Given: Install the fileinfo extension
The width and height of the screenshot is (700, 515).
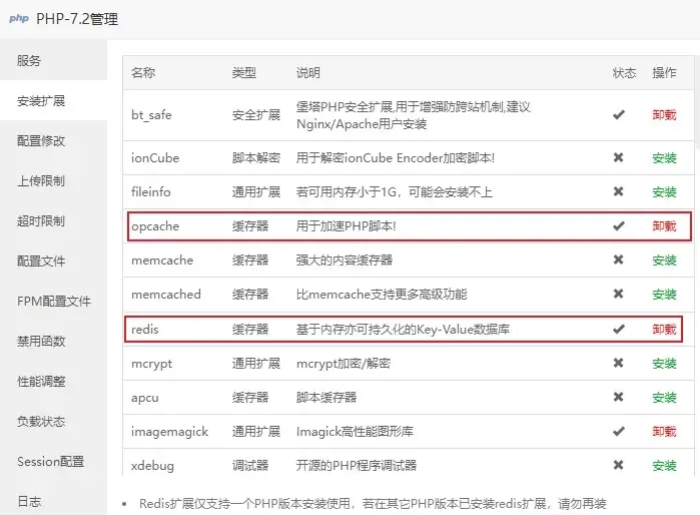Looking at the screenshot, I should click(664, 192).
